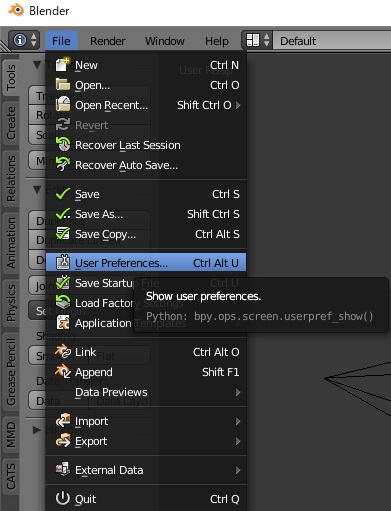Viewport: 391px width, 511px height.
Task: Click the Info editor type icon
Action: (19, 40)
